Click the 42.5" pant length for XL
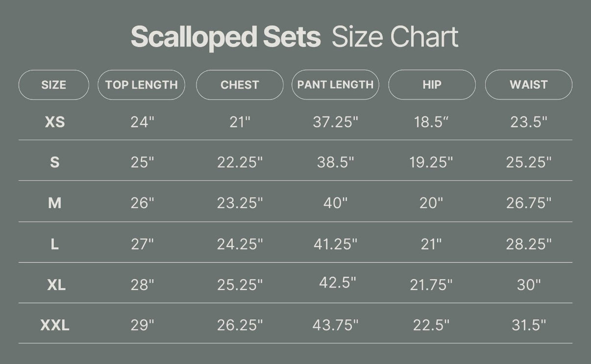Viewport: 591px width, 364px height. 337,283
